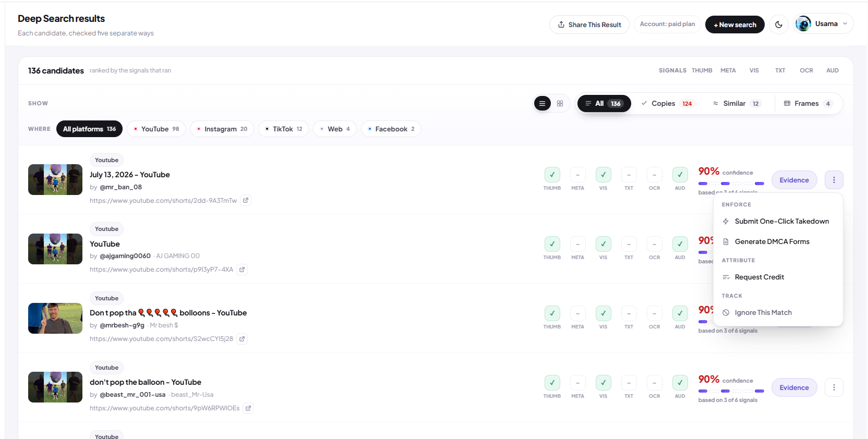The width and height of the screenshot is (868, 439).
Task: Filter results to All 136 matches
Action: [x=604, y=104]
